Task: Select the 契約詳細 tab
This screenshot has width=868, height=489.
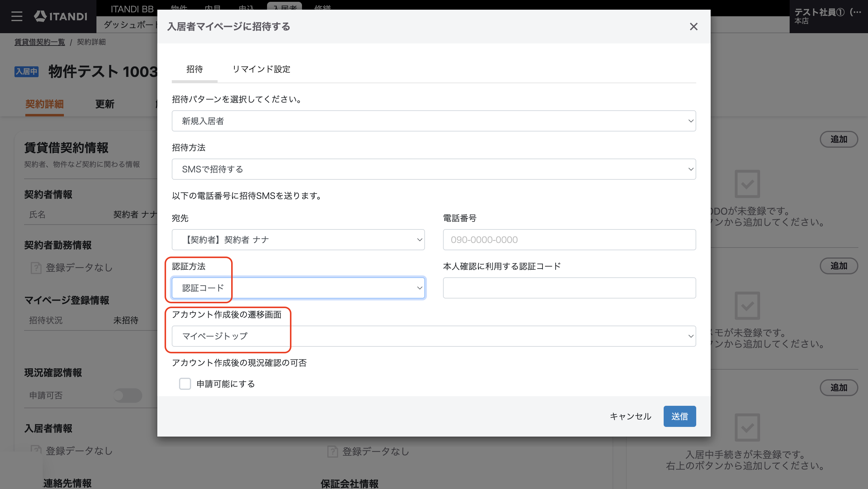Action: pyautogui.click(x=45, y=104)
